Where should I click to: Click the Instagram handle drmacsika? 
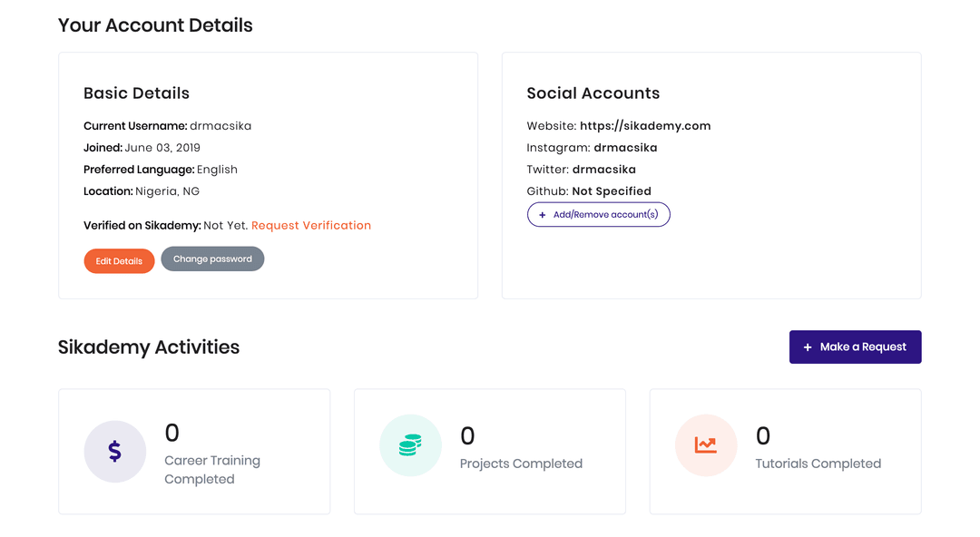pos(625,148)
